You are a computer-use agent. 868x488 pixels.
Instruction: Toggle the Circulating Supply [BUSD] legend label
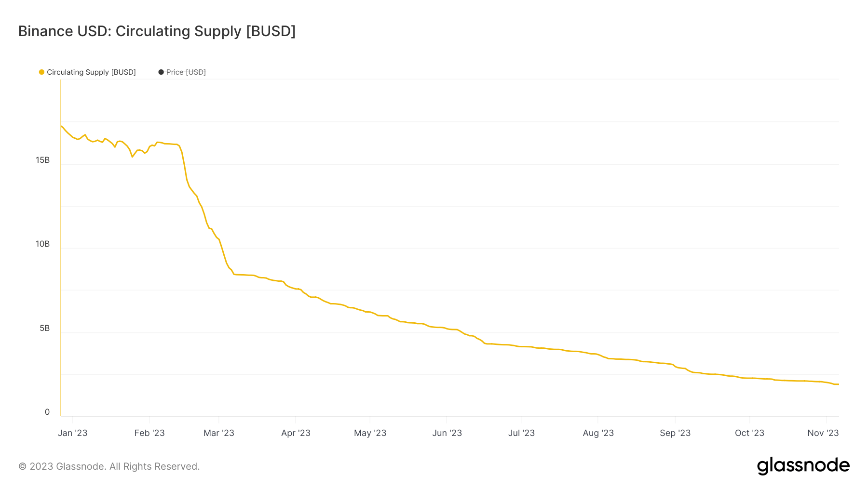pos(91,72)
